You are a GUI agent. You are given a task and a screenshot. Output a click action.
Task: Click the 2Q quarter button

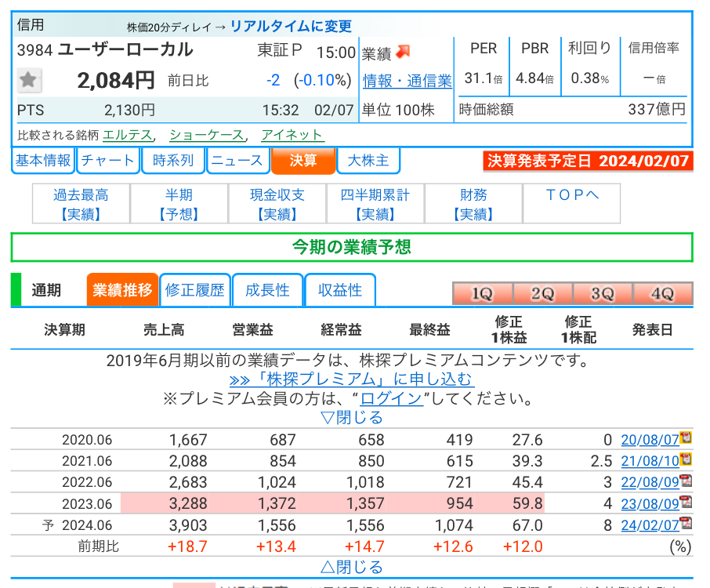click(x=542, y=293)
